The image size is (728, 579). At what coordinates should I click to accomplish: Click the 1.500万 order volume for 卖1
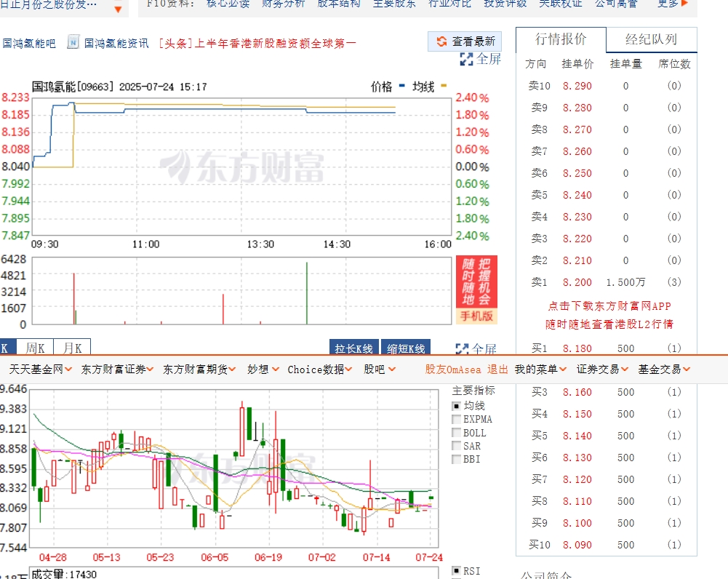coord(626,282)
